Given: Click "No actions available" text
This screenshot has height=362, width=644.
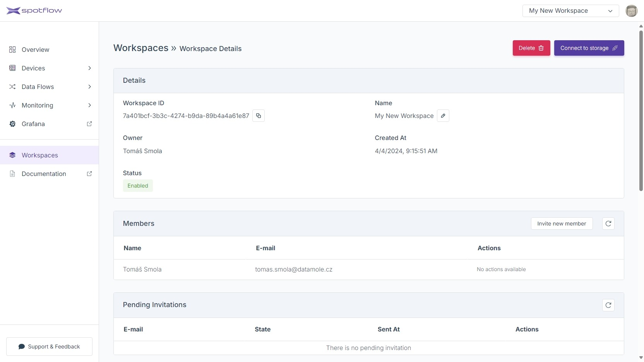Looking at the screenshot, I should [x=501, y=269].
